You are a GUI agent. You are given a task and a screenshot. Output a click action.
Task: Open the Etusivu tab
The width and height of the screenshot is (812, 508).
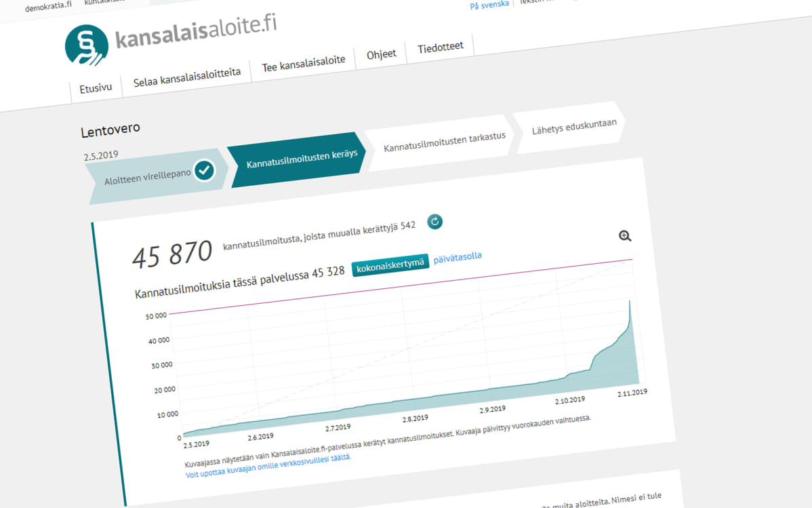(x=96, y=88)
